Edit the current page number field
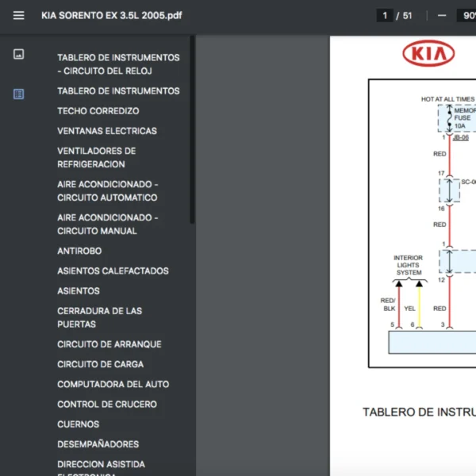Screen dimensions: 476x476 [385, 16]
